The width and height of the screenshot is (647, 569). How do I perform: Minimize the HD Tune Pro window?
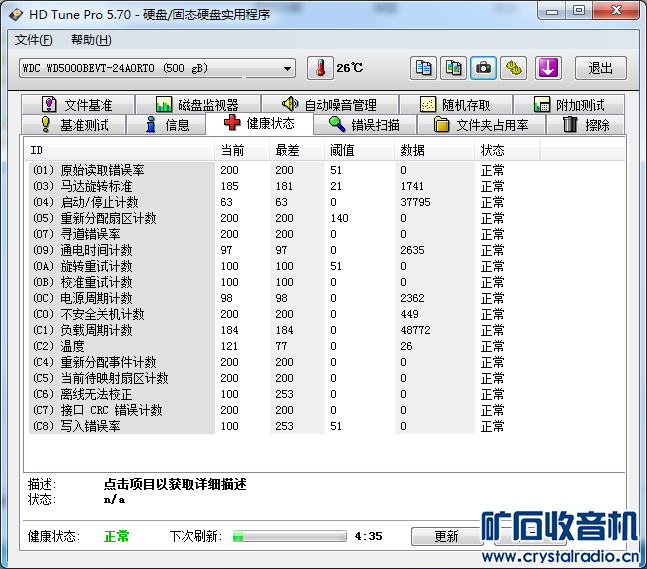pyautogui.click(x=552, y=11)
